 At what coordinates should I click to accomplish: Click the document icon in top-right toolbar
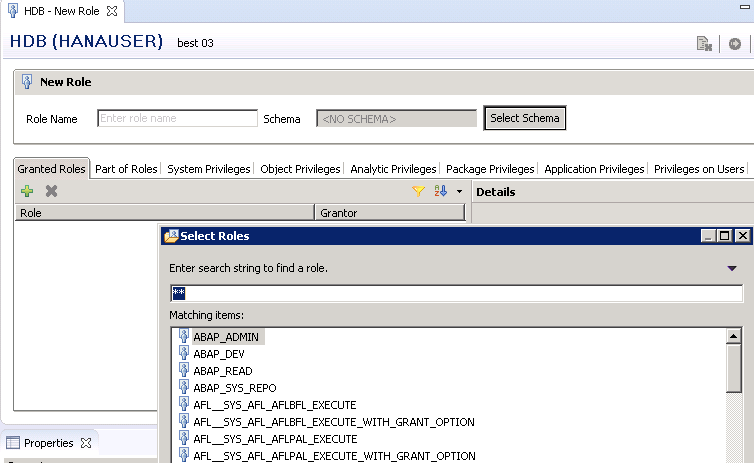tap(704, 44)
